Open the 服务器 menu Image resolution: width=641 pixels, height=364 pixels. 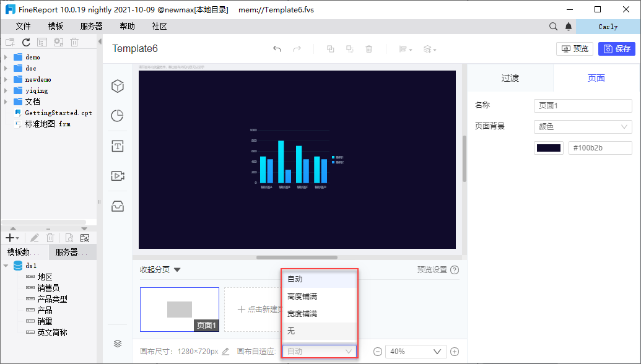91,27
